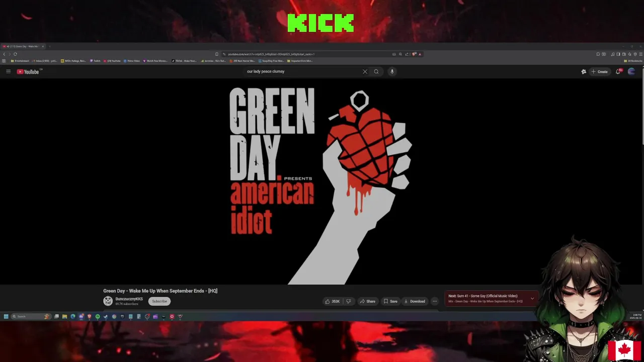
Task: Open the Inbox bookmark
Action: tap(44, 61)
